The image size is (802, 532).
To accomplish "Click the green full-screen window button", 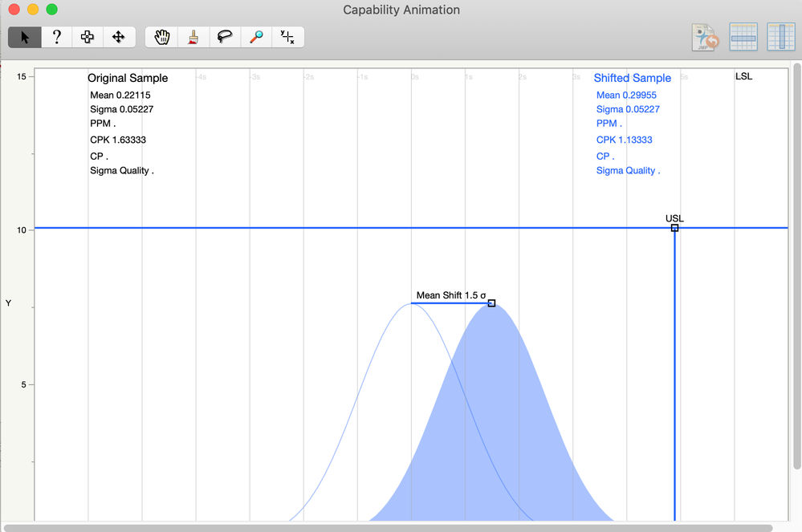I will point(51,9).
